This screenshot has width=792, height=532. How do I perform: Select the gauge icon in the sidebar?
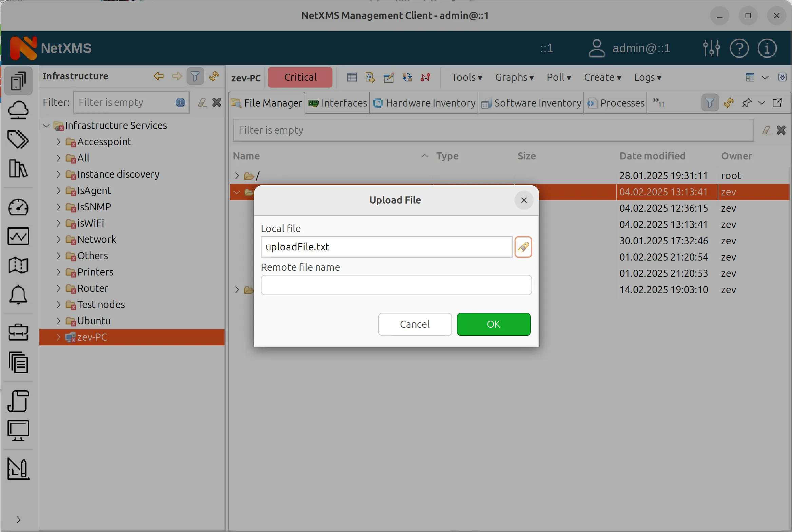point(19,207)
